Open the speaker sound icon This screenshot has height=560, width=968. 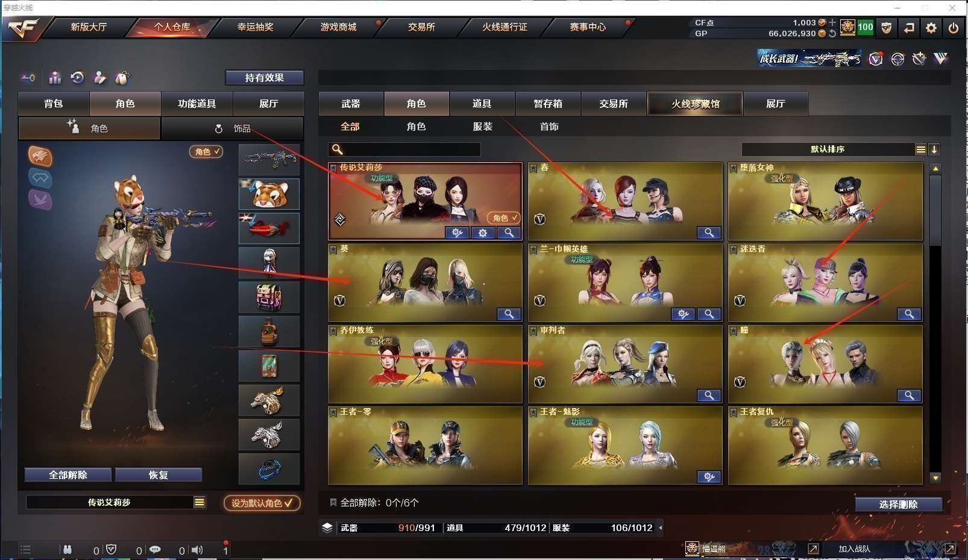198,550
